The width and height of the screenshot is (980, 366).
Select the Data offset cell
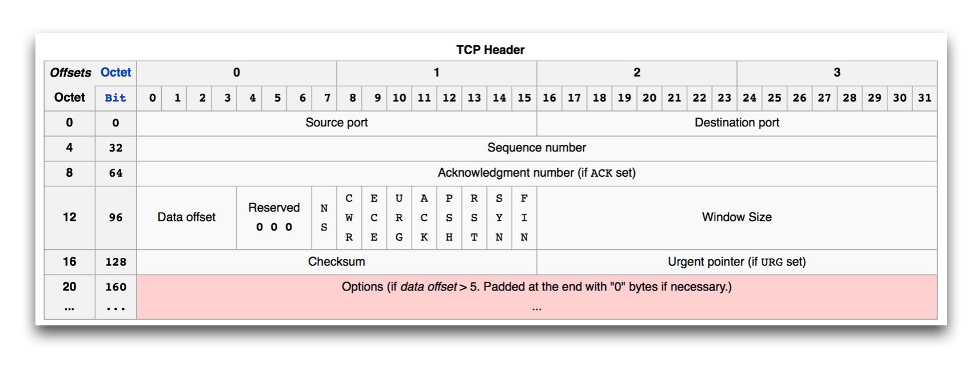click(x=186, y=218)
